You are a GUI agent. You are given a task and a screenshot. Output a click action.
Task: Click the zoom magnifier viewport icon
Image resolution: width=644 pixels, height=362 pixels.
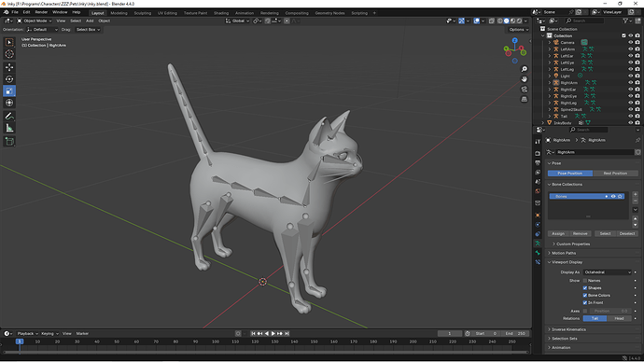(x=525, y=69)
